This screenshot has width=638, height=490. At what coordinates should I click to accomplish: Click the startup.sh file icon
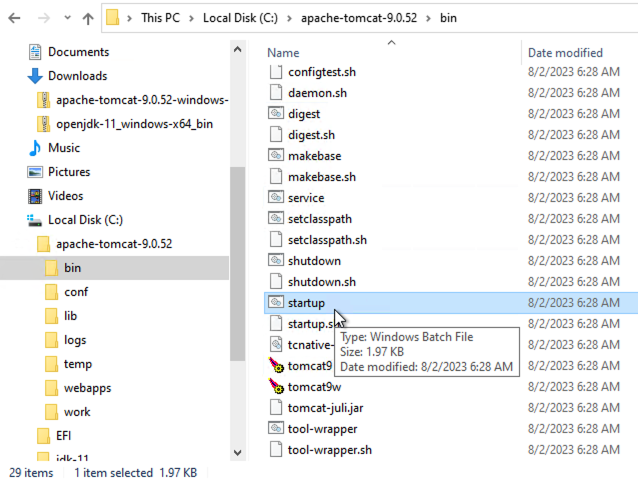pyautogui.click(x=276, y=324)
